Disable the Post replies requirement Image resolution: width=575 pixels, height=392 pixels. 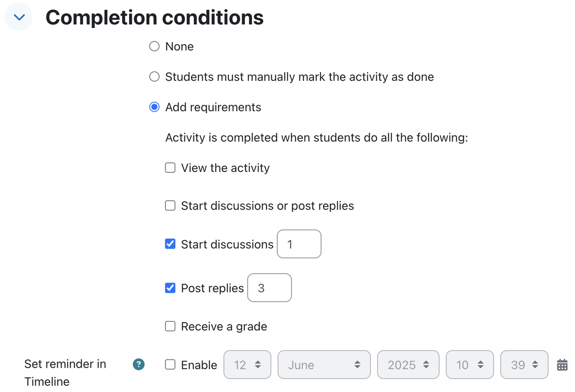(x=170, y=288)
